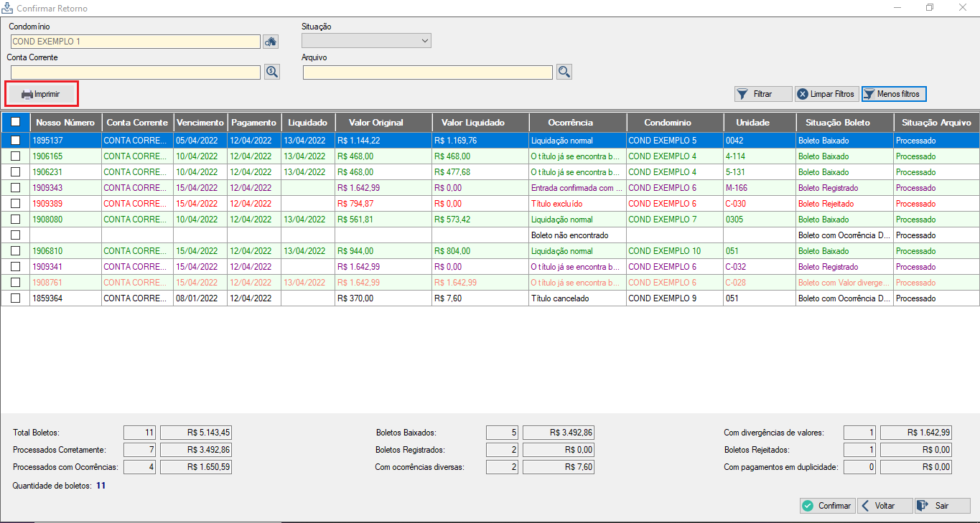
Task: Open the Situação dropdown
Action: (x=366, y=42)
